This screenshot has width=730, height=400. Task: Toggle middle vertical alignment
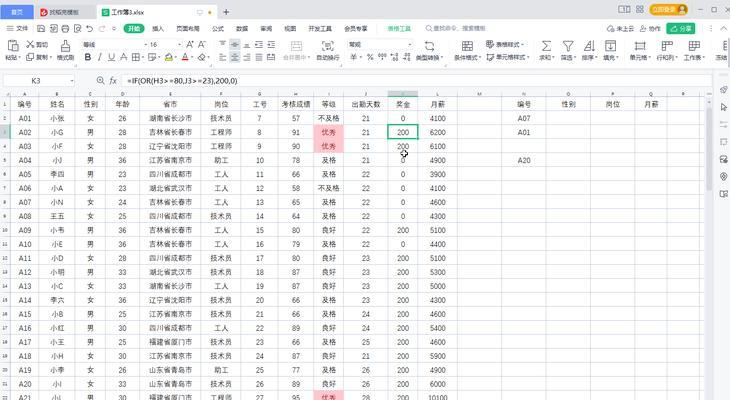[235, 44]
